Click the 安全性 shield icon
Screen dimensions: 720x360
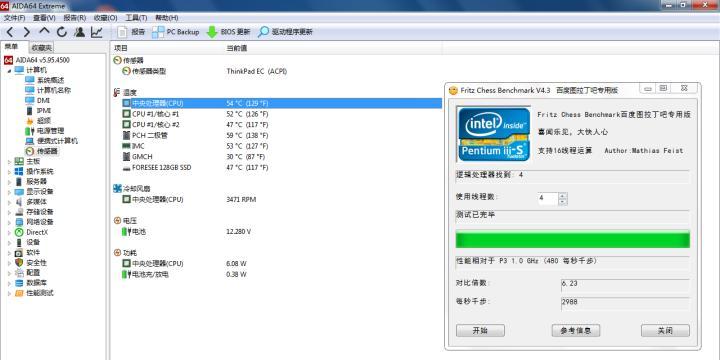19,263
